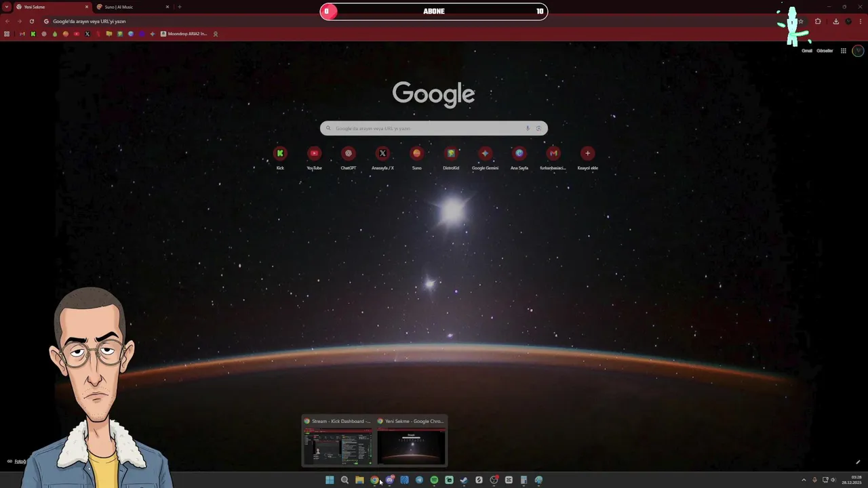Open Spotify from the taskbar
Screen dimensions: 868x488
[434, 480]
